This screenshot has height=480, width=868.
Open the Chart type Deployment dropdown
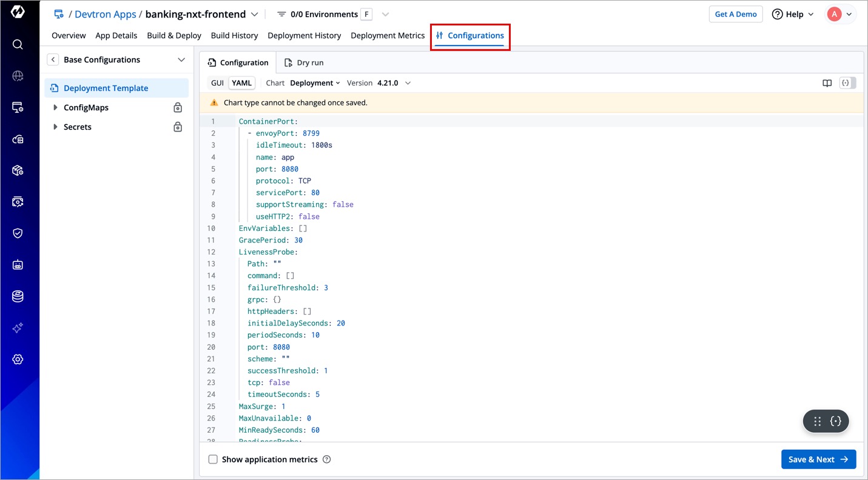tap(315, 83)
